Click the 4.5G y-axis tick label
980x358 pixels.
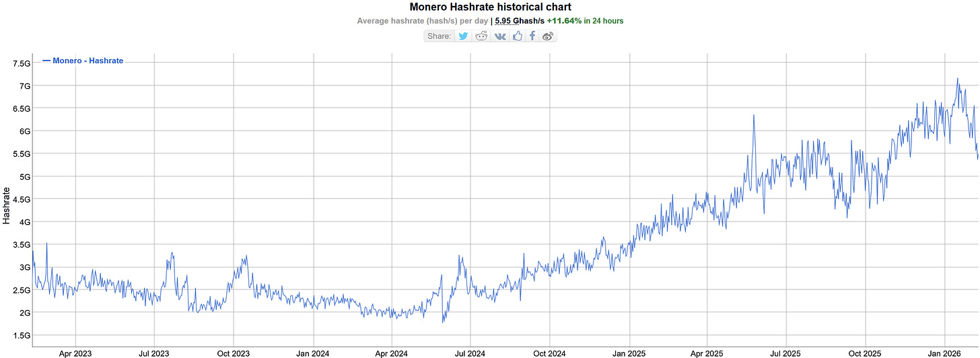22,199
